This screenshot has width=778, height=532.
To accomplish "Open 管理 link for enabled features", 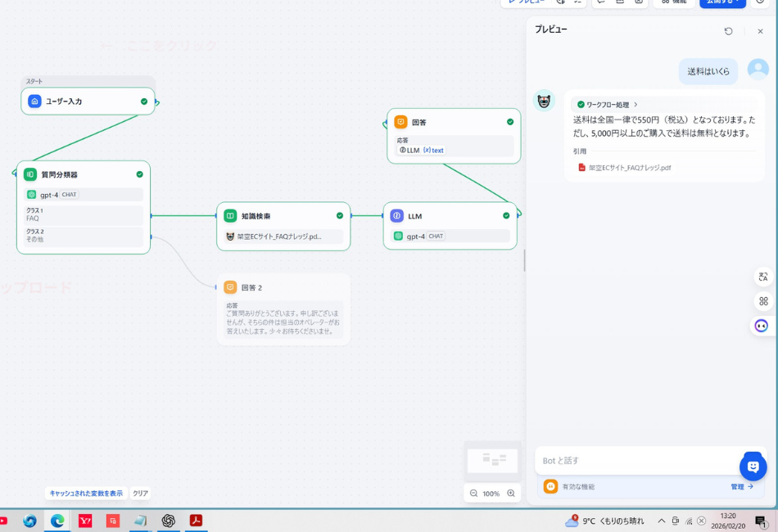I will 741,486.
